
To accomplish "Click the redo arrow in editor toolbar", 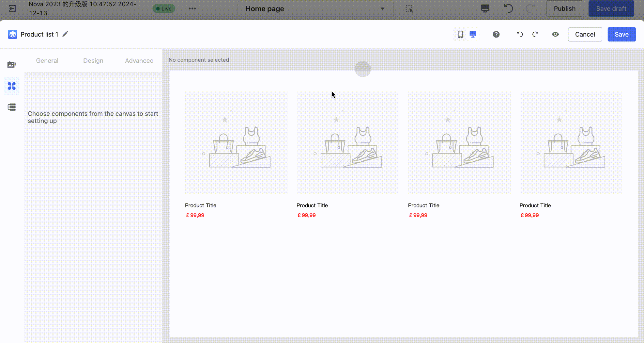I will (535, 34).
